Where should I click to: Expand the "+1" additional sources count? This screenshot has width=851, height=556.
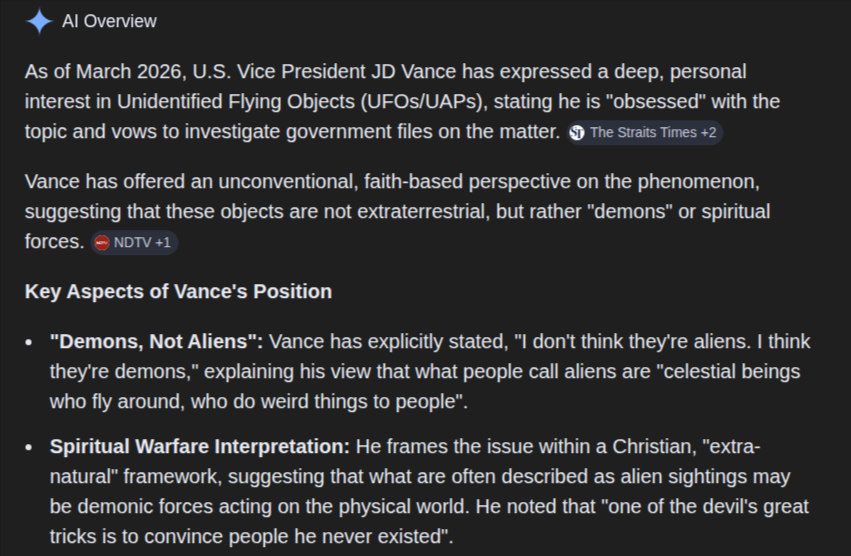coord(163,243)
